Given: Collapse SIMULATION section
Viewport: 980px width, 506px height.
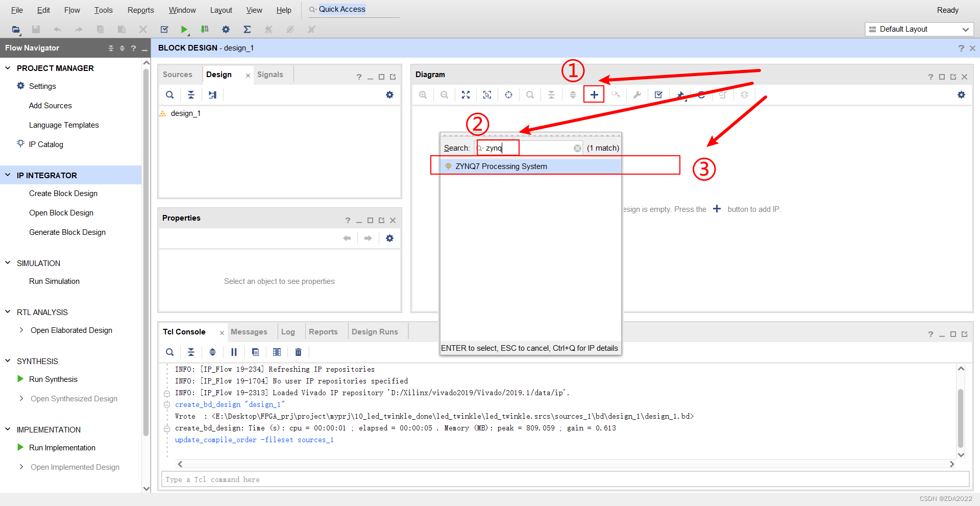Looking at the screenshot, I should pyautogui.click(x=8, y=263).
